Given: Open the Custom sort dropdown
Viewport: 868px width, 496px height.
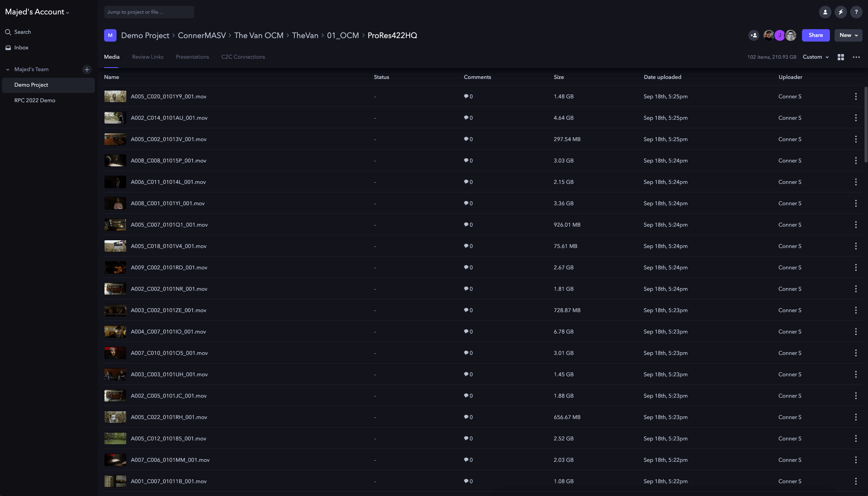Looking at the screenshot, I should click(816, 57).
